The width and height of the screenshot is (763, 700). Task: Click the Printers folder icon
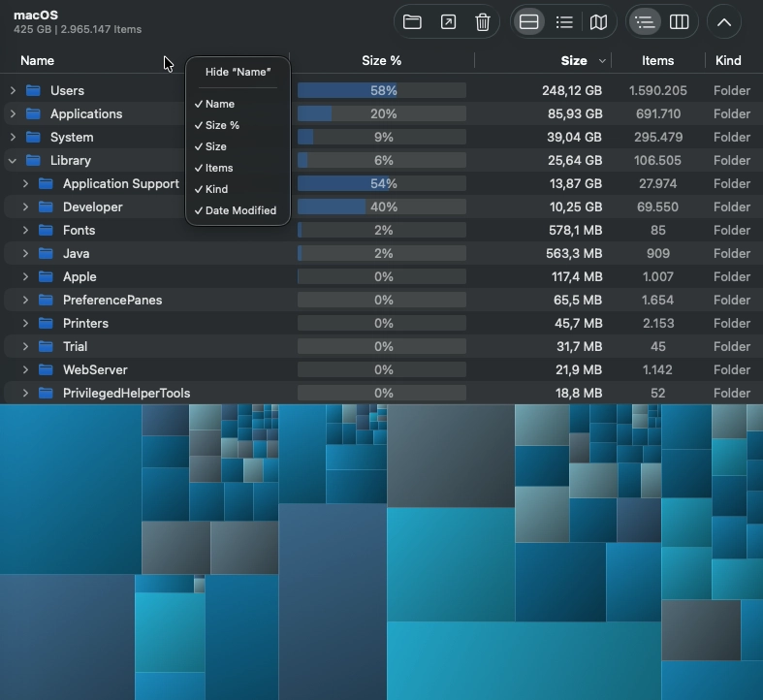(x=46, y=323)
